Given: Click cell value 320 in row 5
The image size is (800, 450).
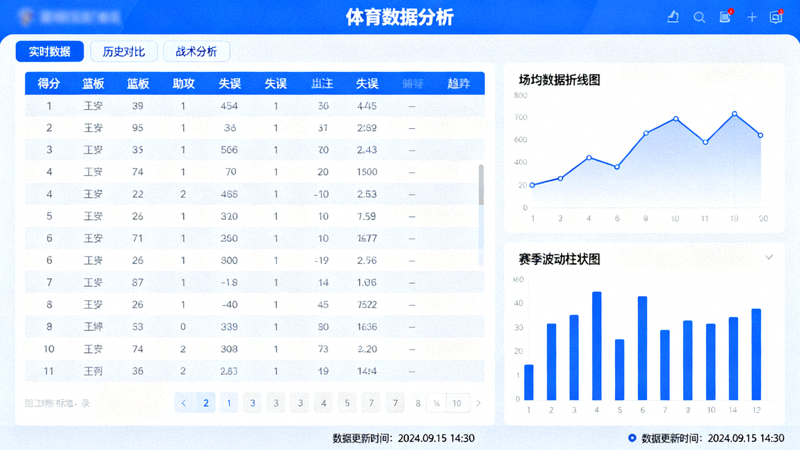Looking at the screenshot, I should coord(229,216).
